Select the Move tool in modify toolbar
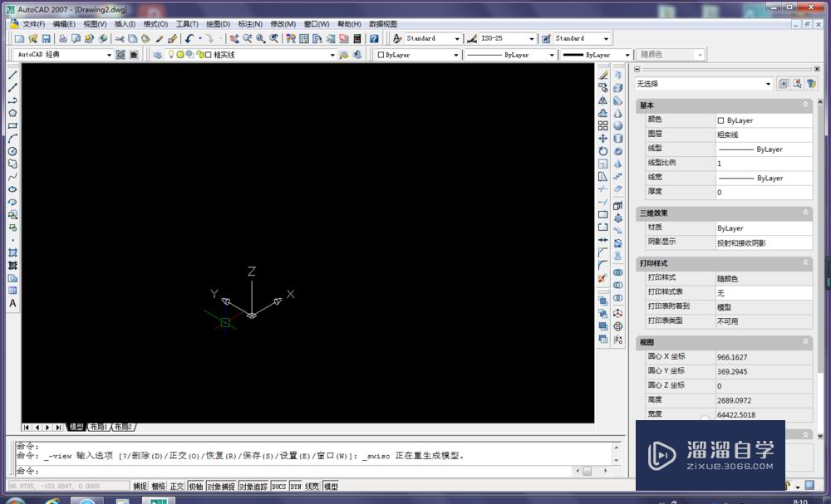Screen dimensions: 831x504 pos(602,139)
